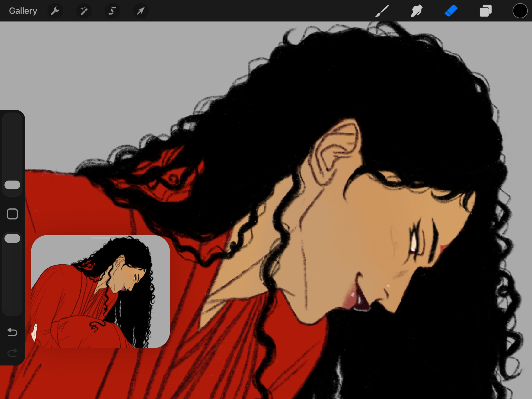Select the Paint Brush tool

(382, 11)
